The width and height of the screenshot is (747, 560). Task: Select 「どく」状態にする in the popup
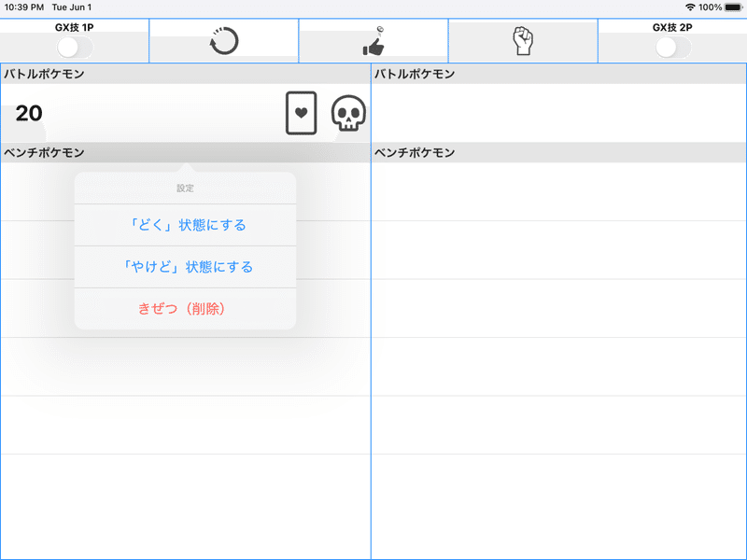(x=184, y=223)
